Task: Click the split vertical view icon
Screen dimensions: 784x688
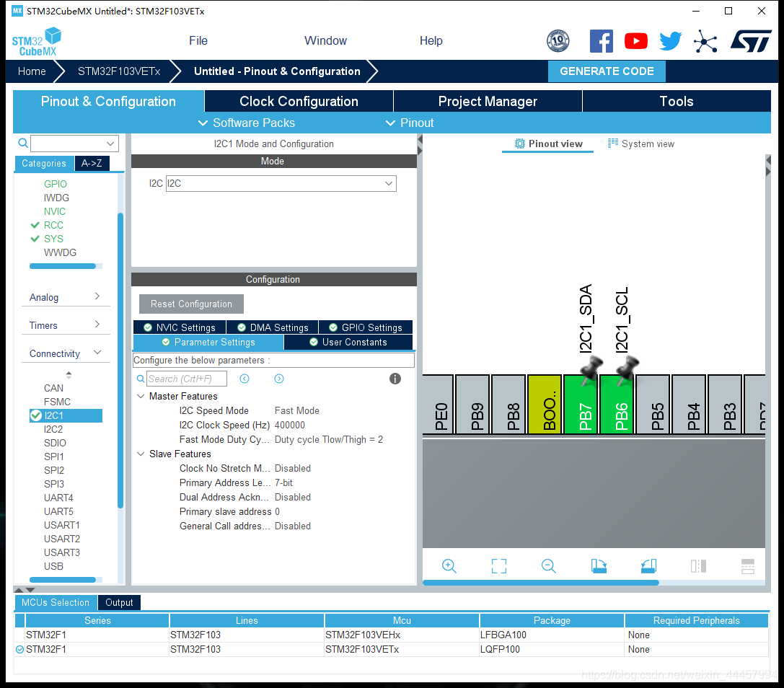Action: (698, 566)
